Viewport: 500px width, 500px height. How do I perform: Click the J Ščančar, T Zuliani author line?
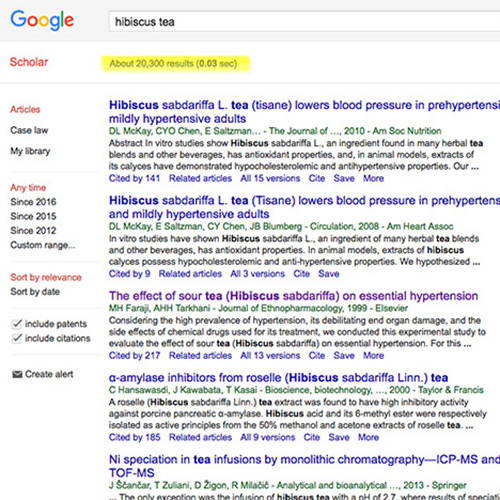click(288, 485)
